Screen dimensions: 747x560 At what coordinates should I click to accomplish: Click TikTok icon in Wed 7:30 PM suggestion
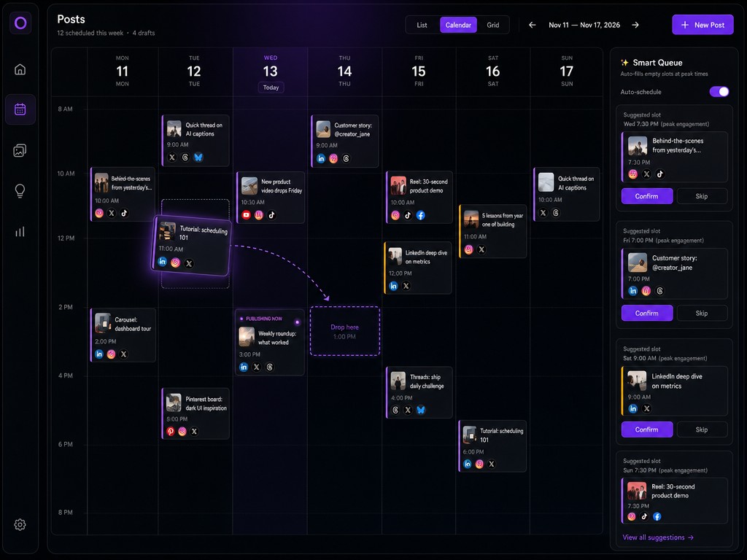(659, 174)
